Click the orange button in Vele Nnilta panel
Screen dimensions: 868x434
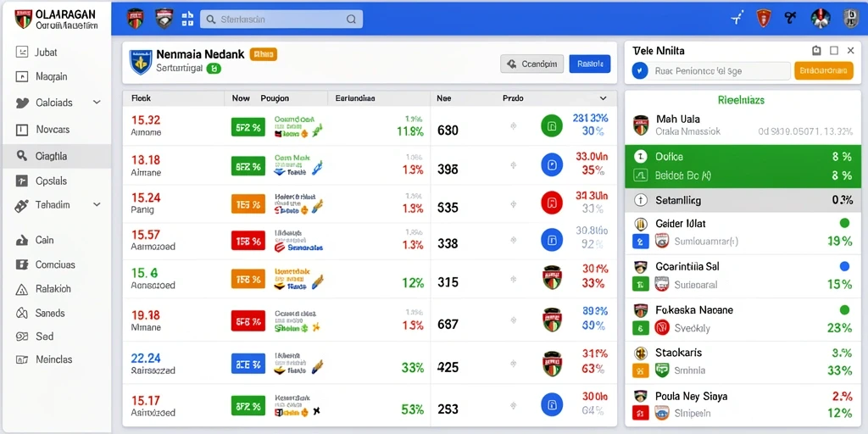click(823, 71)
